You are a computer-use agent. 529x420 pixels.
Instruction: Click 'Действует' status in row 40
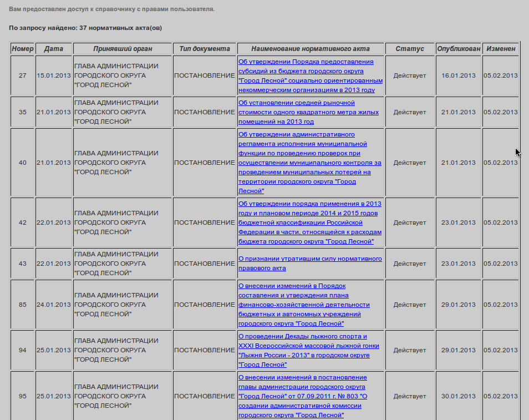[410, 163]
